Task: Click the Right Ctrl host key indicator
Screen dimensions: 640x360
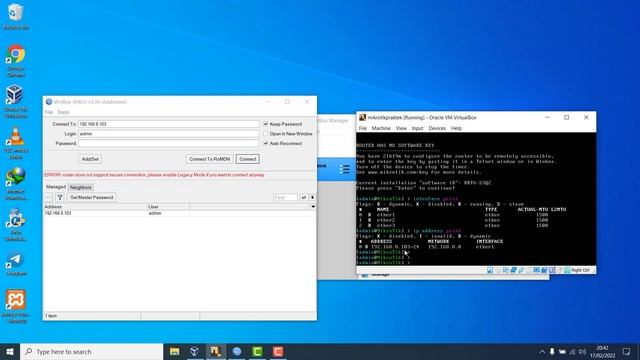Action: [x=580, y=270]
